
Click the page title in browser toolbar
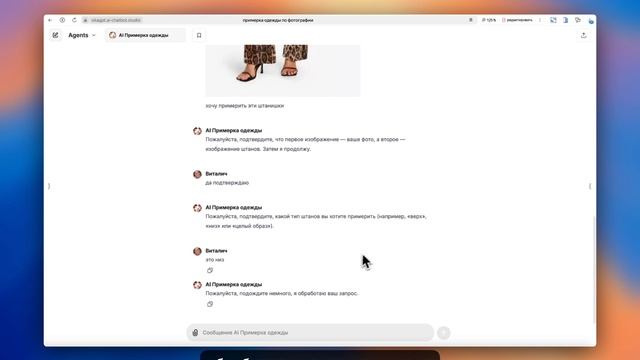point(278,20)
